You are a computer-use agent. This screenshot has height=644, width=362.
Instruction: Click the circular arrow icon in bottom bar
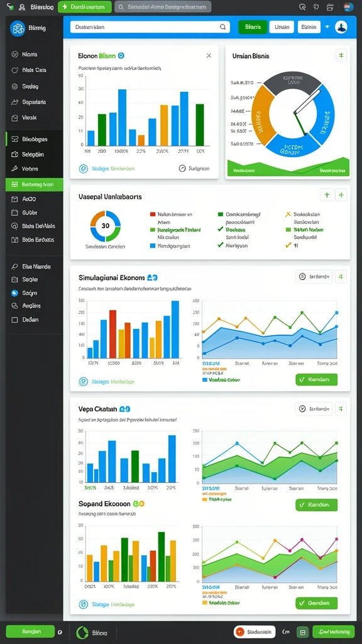(82, 633)
